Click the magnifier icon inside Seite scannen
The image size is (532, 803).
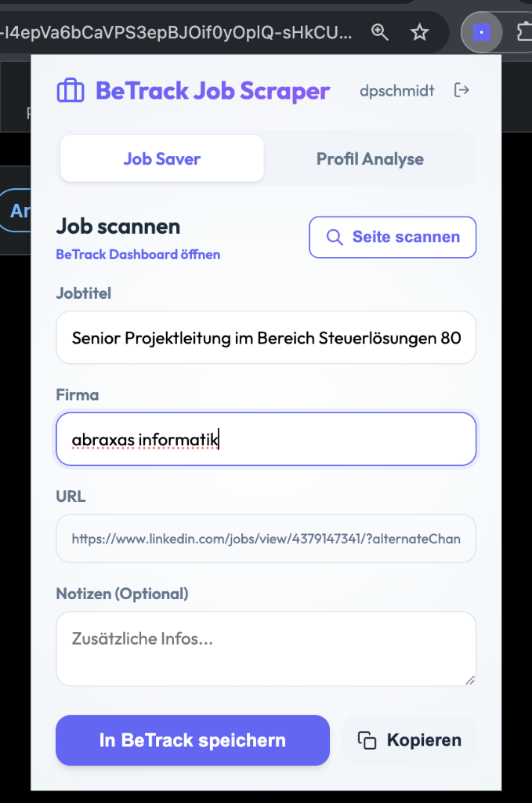335,237
